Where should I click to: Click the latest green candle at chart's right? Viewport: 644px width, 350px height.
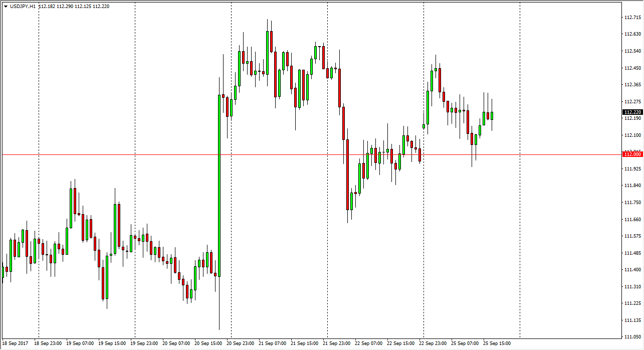[492, 115]
